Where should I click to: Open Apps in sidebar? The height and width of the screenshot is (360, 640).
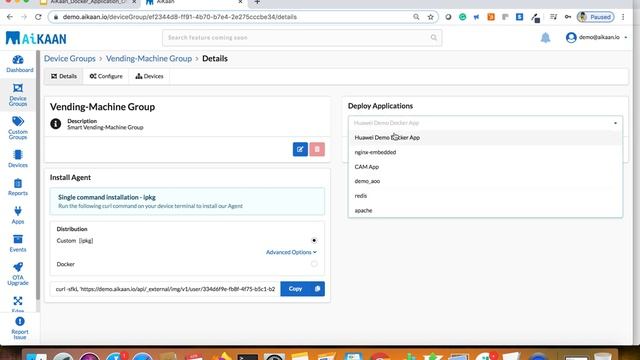(x=18, y=215)
